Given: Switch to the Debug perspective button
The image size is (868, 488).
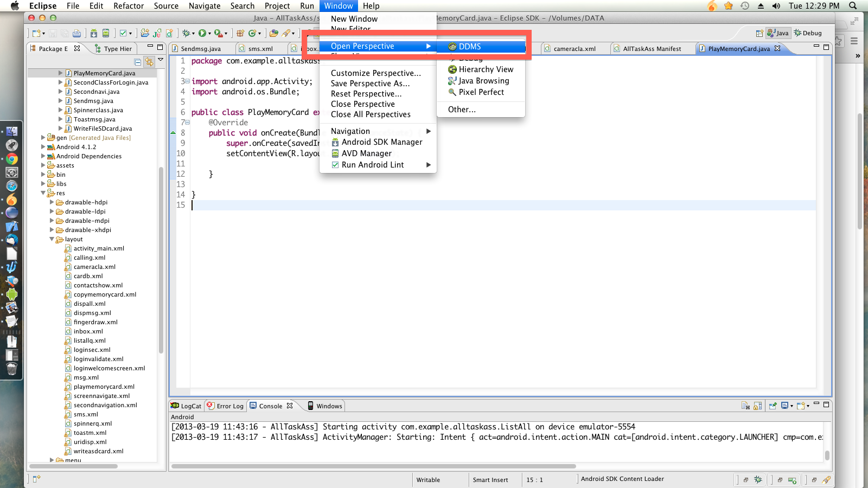Looking at the screenshot, I should click(x=808, y=33).
